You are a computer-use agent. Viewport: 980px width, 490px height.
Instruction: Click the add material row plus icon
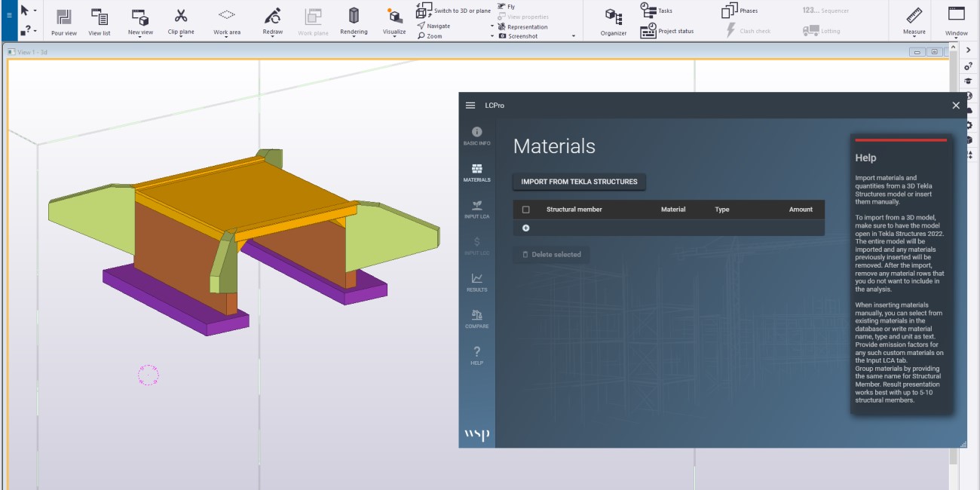[525, 228]
